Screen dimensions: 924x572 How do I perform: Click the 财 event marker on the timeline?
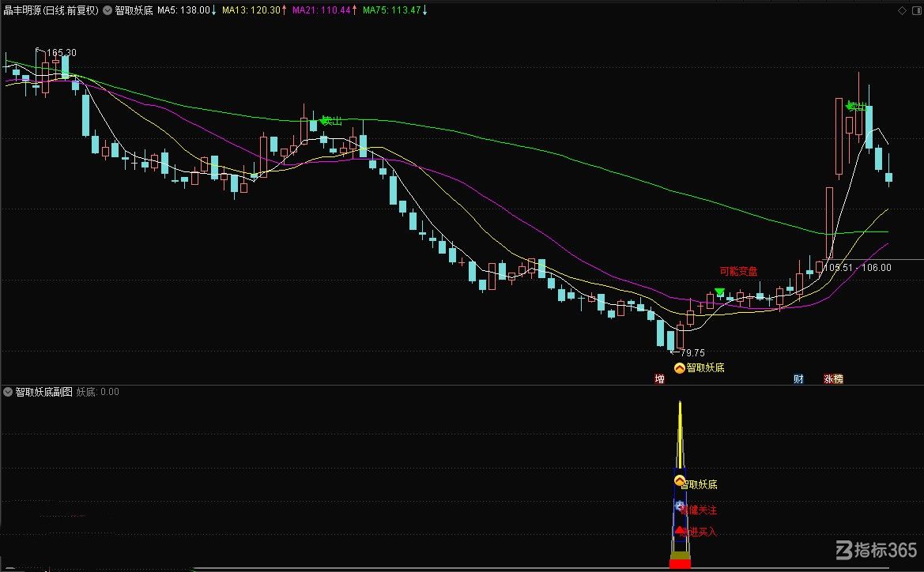(798, 378)
